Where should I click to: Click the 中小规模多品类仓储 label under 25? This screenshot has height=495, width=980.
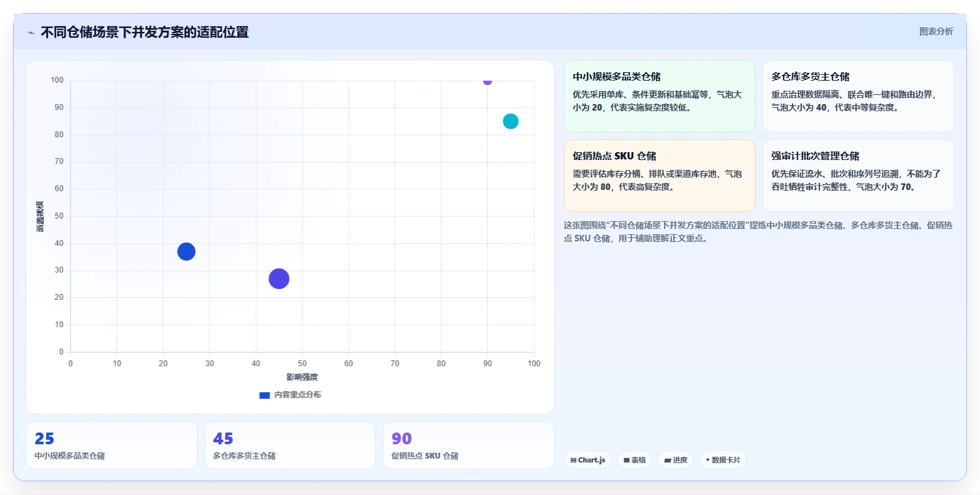70,456
